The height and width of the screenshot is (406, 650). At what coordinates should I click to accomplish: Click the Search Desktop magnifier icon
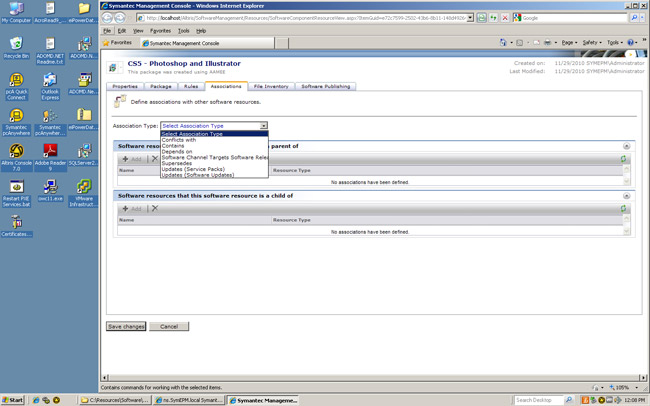(569, 400)
